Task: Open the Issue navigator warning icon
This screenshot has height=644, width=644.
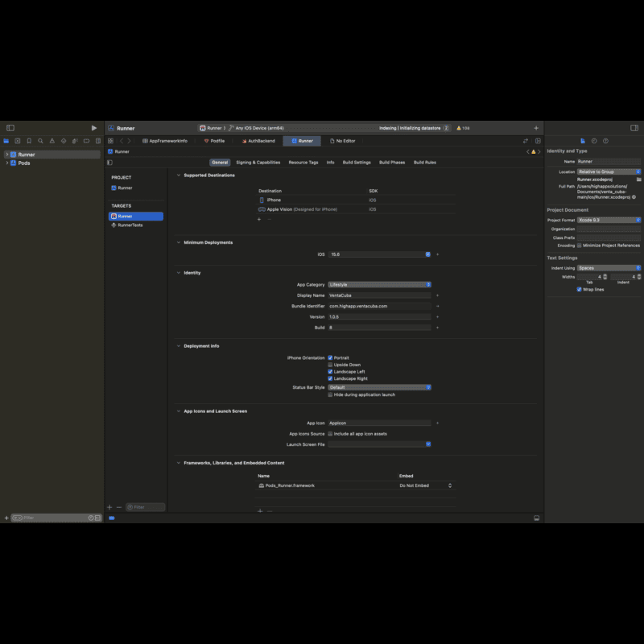Action: tap(52, 141)
